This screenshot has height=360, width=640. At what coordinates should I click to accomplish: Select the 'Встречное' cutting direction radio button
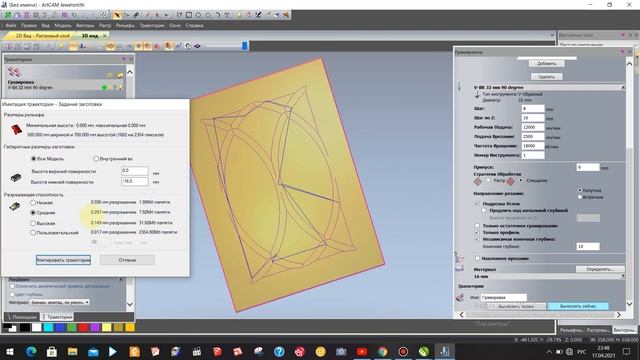pos(580,197)
